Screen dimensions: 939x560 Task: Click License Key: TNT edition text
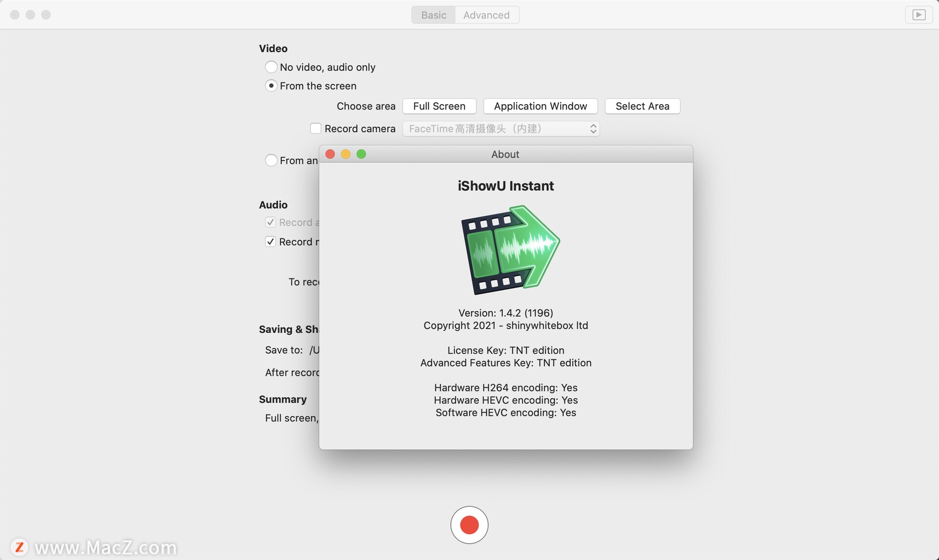pyautogui.click(x=506, y=350)
